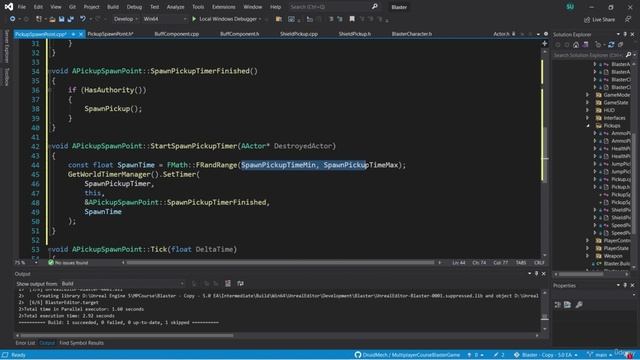Screen dimensions: 640x360
Task: Click the search magnifier icon in title bar
Action: [x=375, y=7]
